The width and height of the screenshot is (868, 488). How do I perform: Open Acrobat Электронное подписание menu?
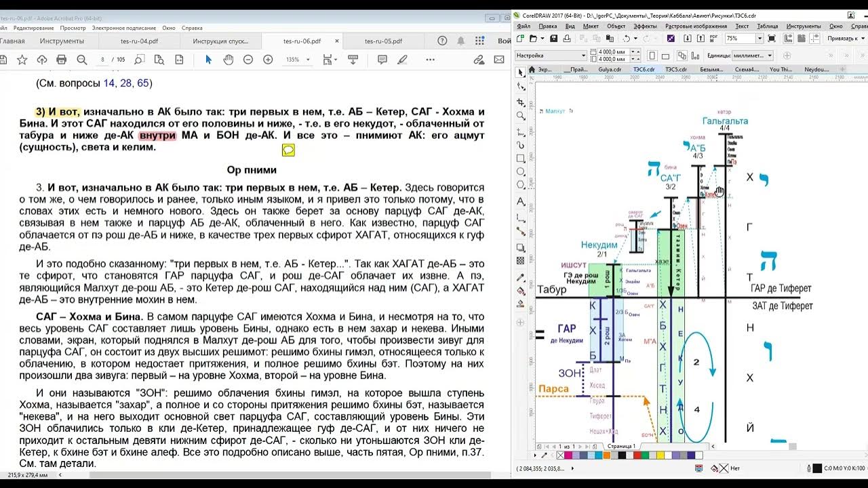click(x=124, y=28)
